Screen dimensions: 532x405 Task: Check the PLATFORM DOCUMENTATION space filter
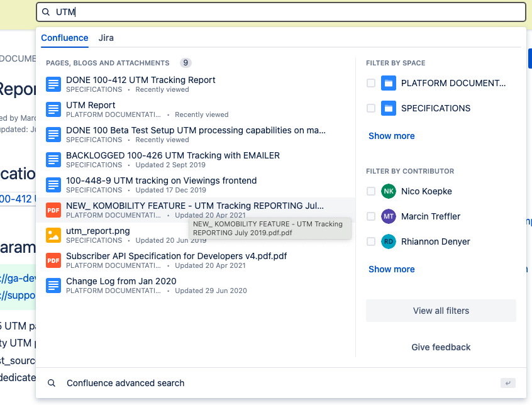click(x=371, y=83)
